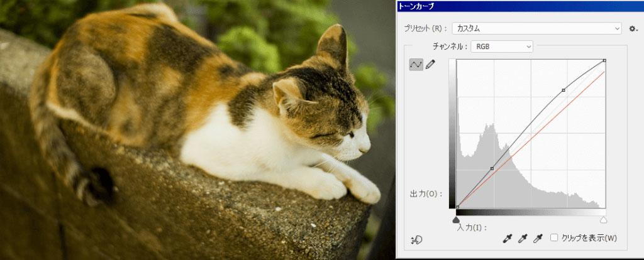This screenshot has height=260, width=644.
Task: Select the upper highlight curve control point
Action: point(563,90)
